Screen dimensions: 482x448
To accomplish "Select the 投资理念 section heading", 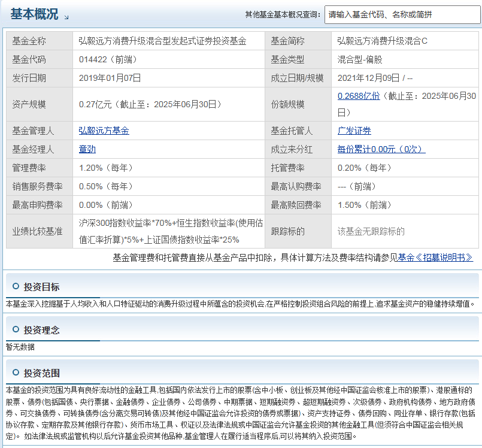I will (x=41, y=330).
